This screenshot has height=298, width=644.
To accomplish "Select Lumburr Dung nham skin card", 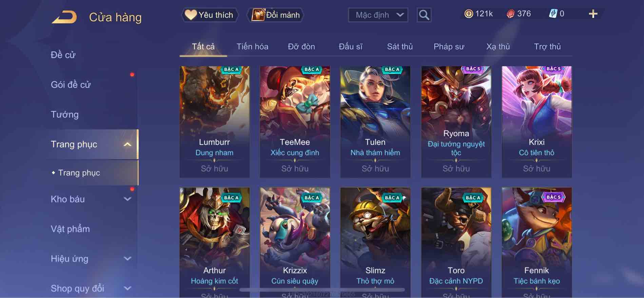I will (214, 122).
